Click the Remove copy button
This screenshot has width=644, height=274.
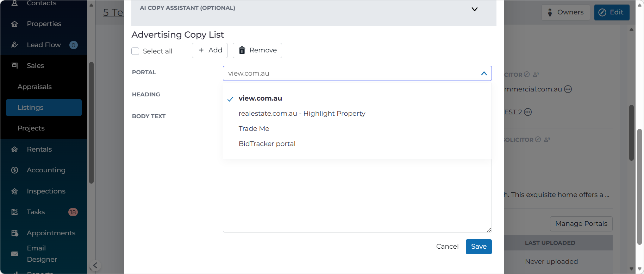coord(257,50)
